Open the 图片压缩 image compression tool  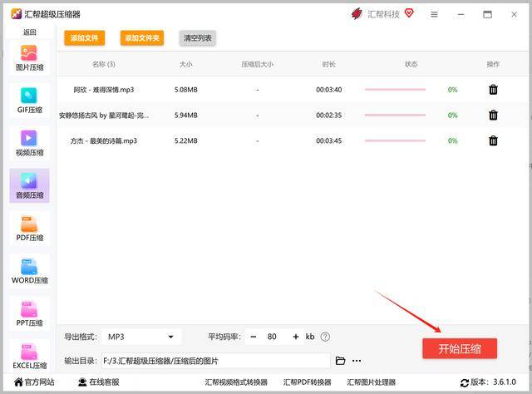(x=30, y=58)
